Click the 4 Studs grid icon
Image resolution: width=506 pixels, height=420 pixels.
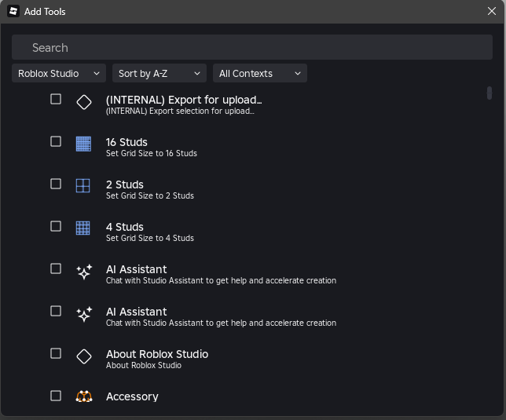point(83,228)
